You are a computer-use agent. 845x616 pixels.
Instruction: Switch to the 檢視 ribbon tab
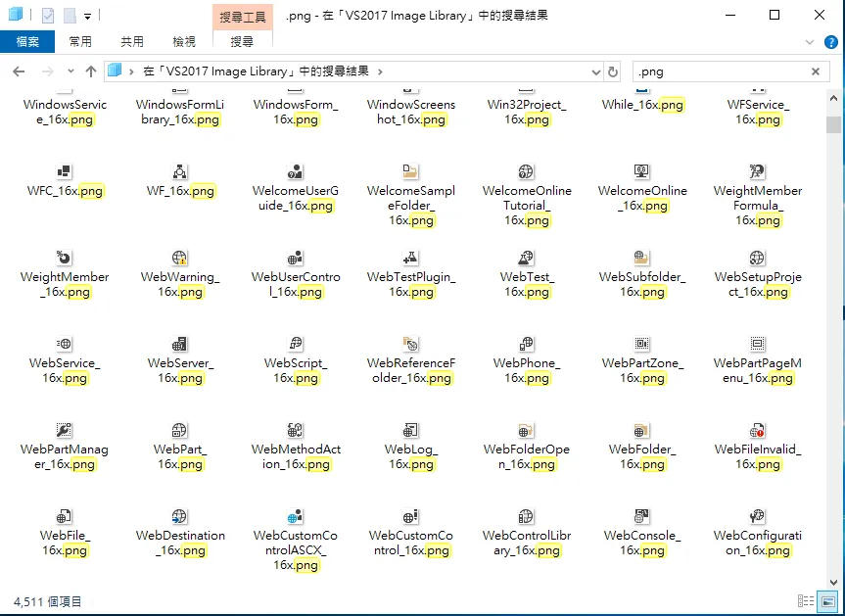click(x=184, y=41)
